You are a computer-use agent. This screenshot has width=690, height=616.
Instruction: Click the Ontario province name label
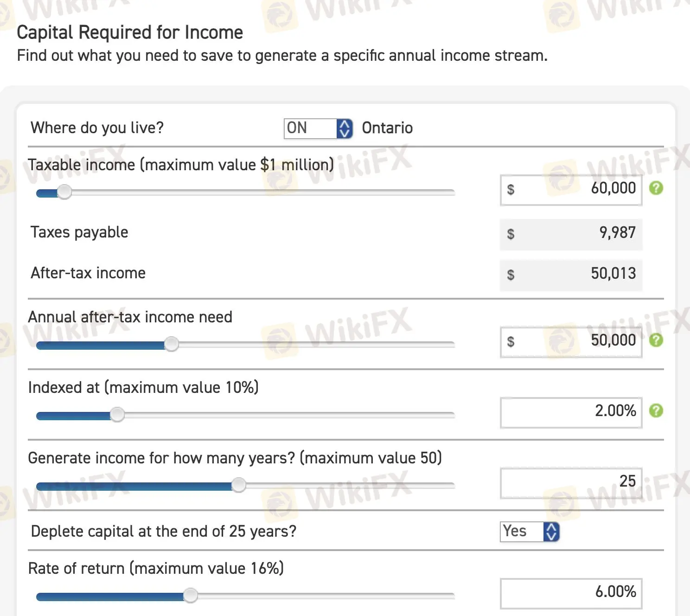(387, 128)
